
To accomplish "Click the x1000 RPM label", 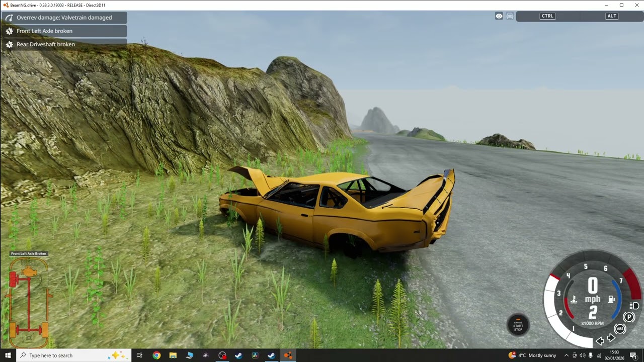I will tap(592, 324).
